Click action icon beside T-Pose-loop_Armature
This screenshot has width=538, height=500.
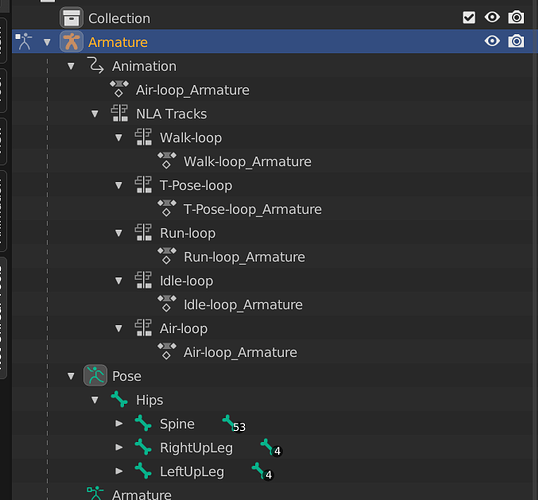pyautogui.click(x=167, y=209)
